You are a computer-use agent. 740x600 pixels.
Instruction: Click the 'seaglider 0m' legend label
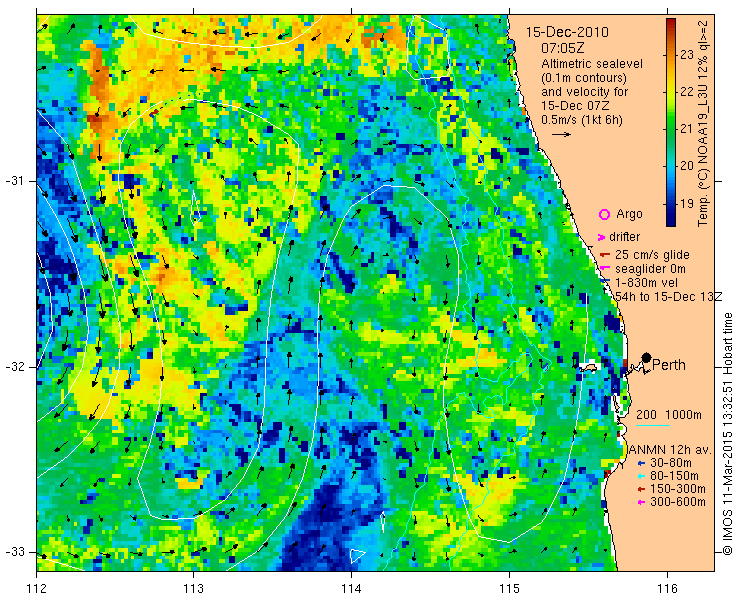point(650,269)
